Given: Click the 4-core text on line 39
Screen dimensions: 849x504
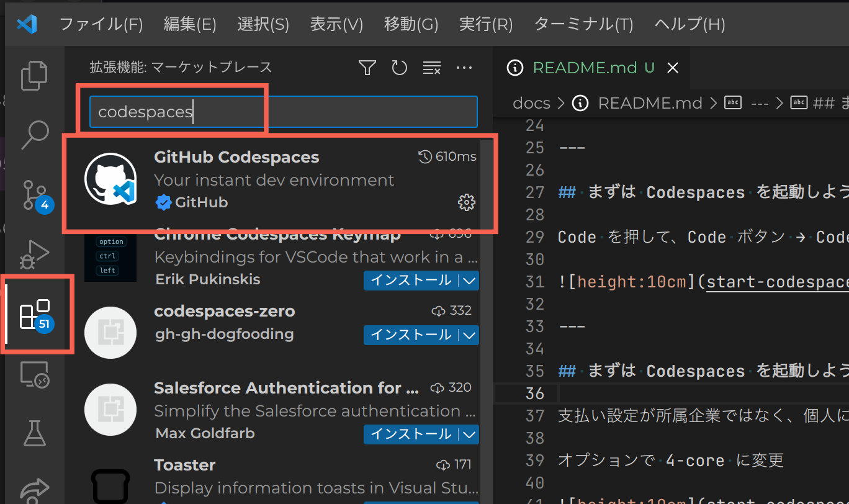Looking at the screenshot, I should [x=694, y=461].
